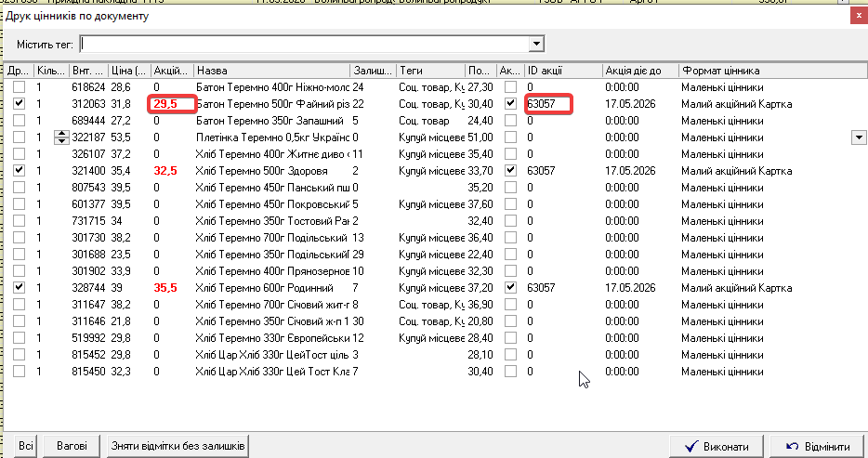Sort by Теги column header
The height and width of the screenshot is (458, 868).
pyautogui.click(x=431, y=71)
